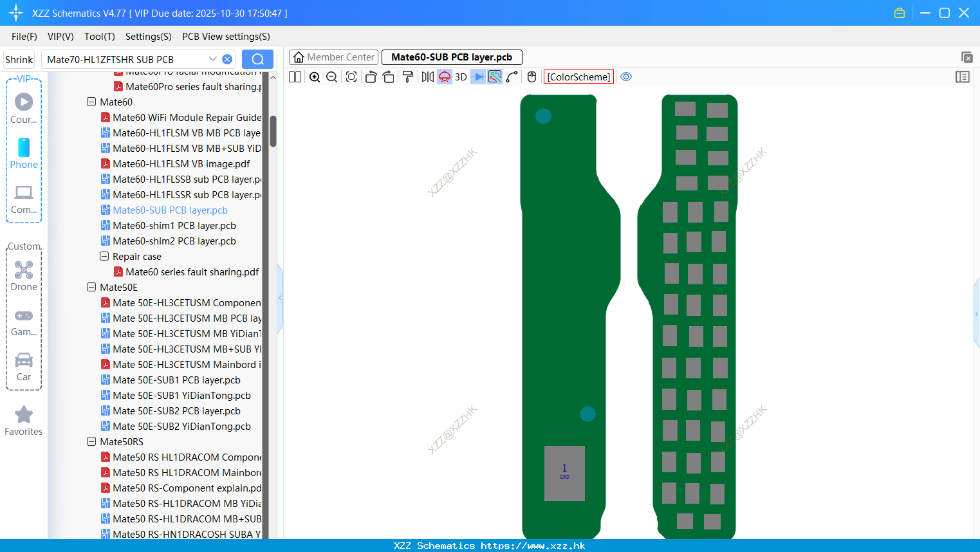Image resolution: width=980 pixels, height=552 pixels.
Task: Open the Courses sidebar icon
Action: click(x=24, y=109)
